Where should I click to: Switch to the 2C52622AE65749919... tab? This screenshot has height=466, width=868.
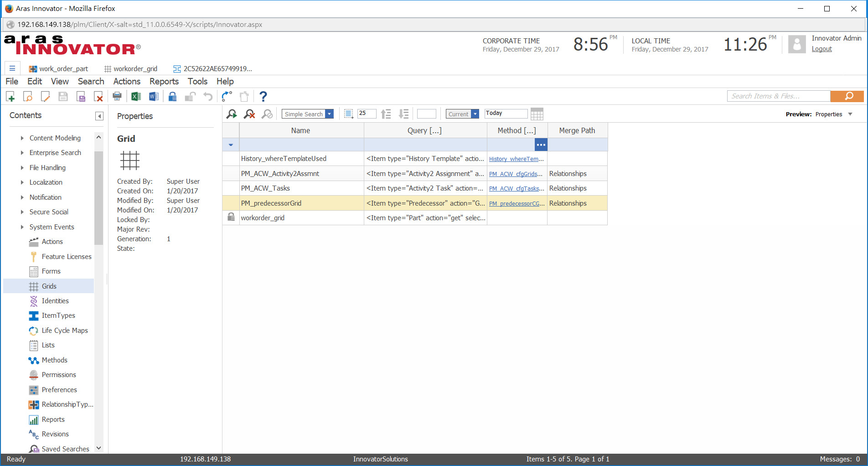pyautogui.click(x=213, y=69)
